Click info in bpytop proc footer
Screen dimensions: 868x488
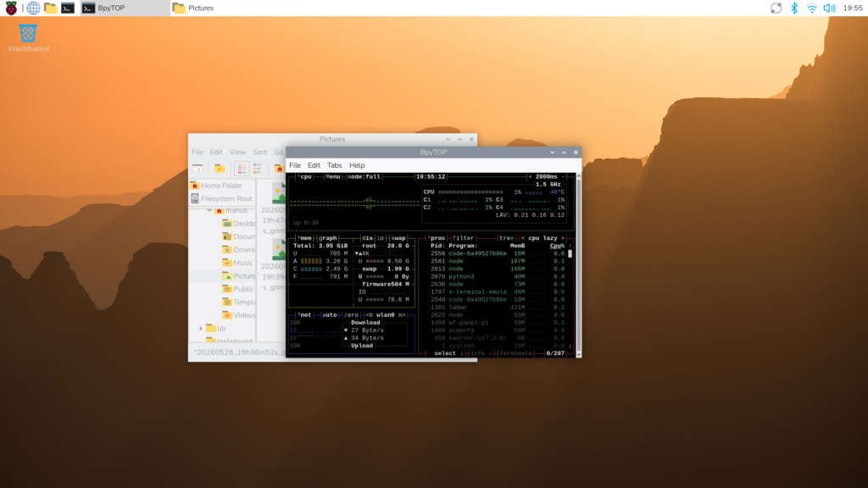point(480,353)
